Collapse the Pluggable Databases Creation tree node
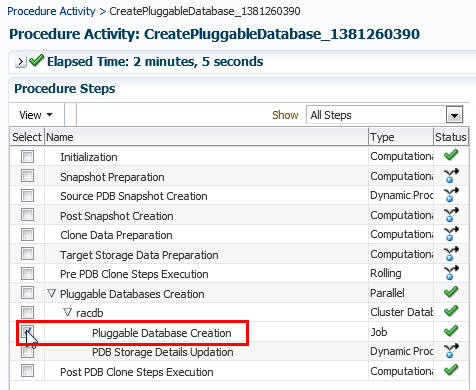Image resolution: width=476 pixels, height=390 pixels. 51,293
